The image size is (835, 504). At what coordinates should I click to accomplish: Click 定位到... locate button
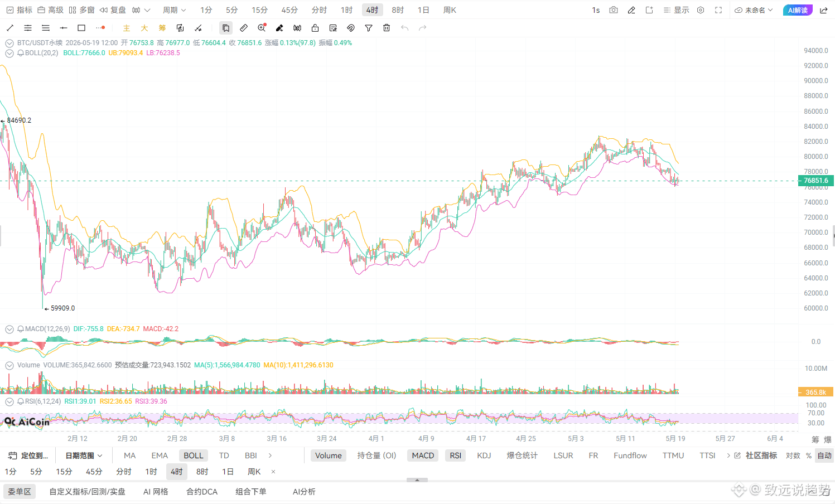(29, 455)
